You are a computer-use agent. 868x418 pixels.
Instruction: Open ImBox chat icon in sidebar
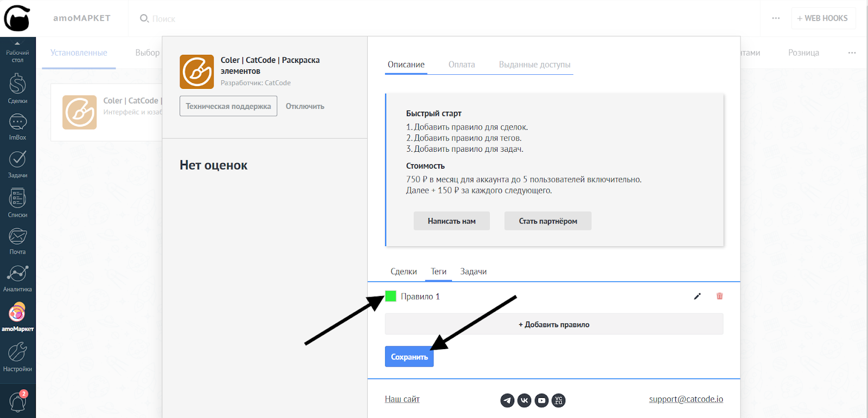tap(17, 126)
